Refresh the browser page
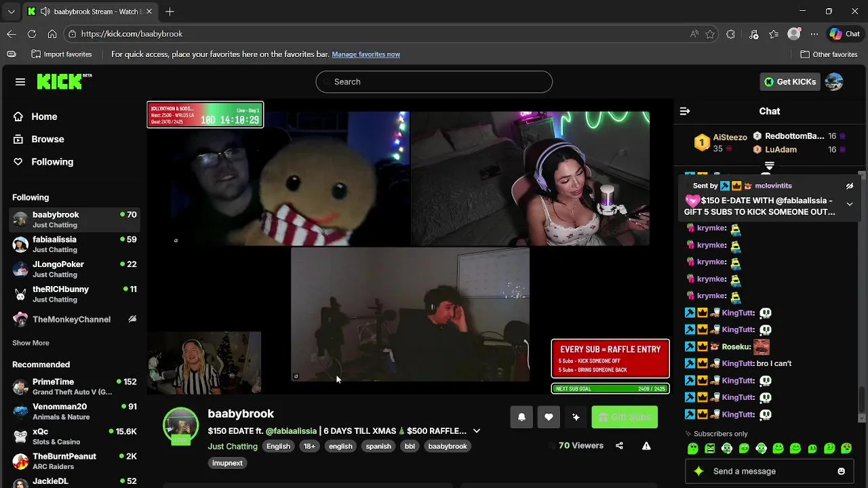868x488 pixels. tap(32, 34)
